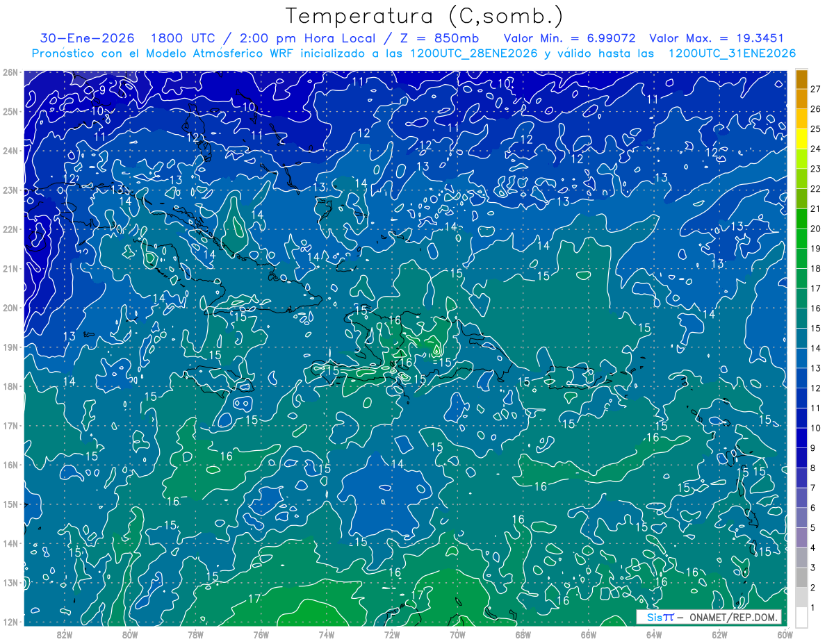Pick the yellow swatch between 24 and 25
Screen dimensions: 834x644
tap(801, 139)
